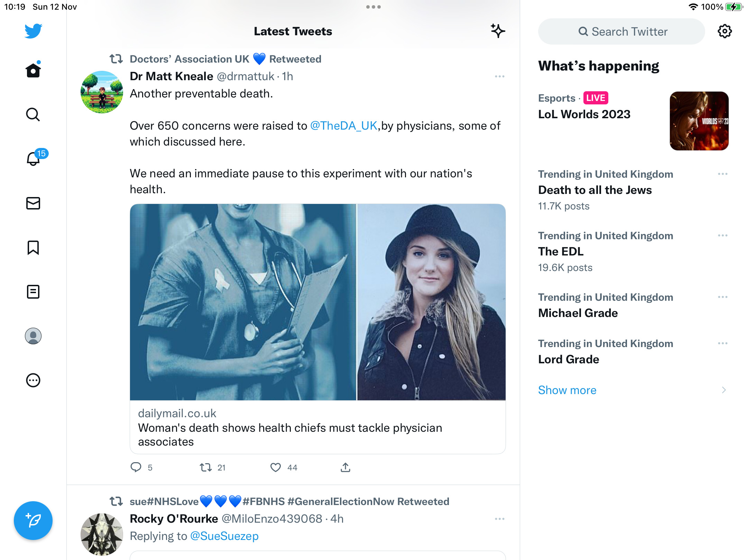Tap the Wi-Fi indicator in status bar
The width and height of the screenshot is (747, 560).
coord(693,7)
